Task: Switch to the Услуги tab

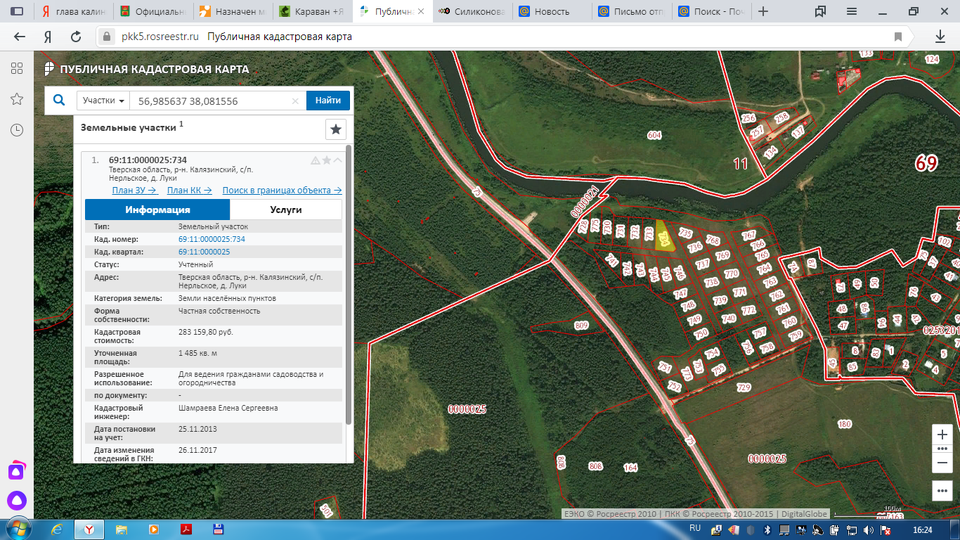Action: pos(286,210)
